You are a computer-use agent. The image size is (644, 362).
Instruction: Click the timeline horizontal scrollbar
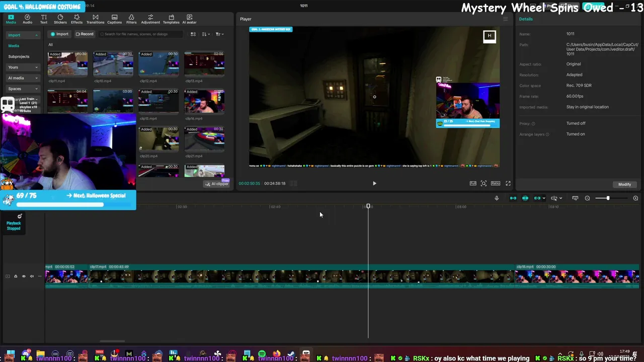112,341
